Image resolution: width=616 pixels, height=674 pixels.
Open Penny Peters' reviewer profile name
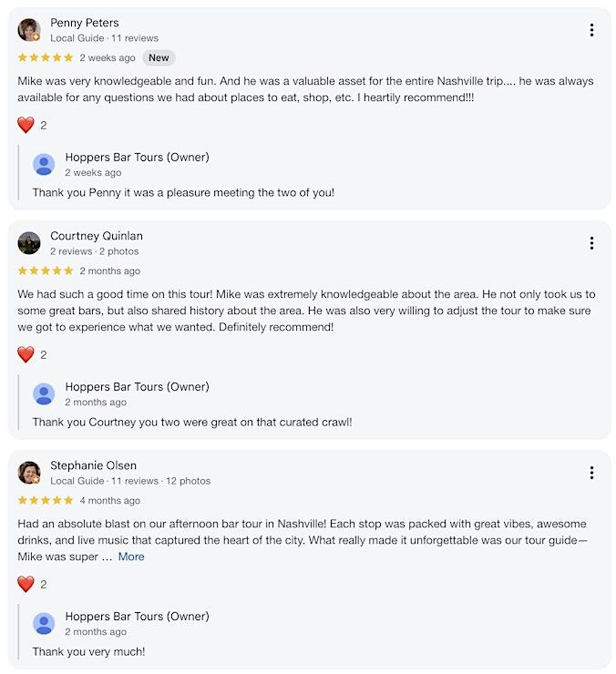point(85,23)
